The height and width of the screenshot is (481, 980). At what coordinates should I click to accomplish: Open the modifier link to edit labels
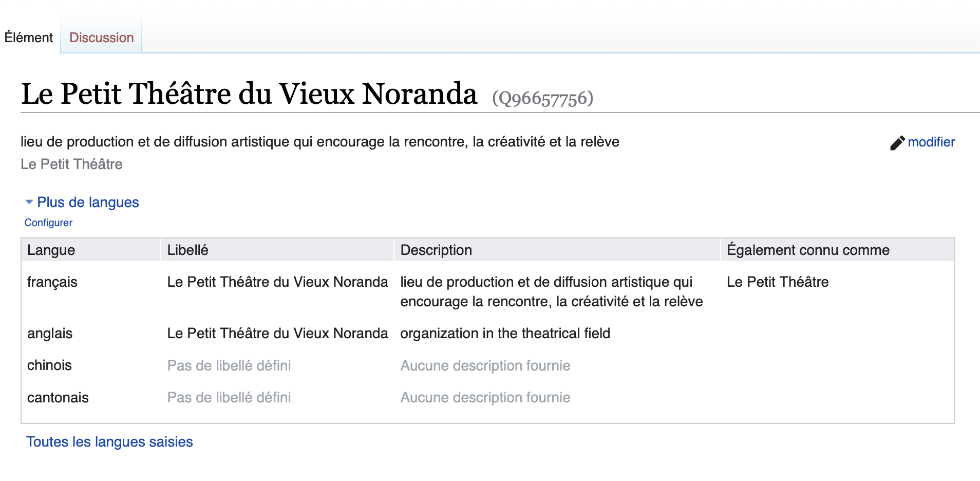pyautogui.click(x=931, y=142)
